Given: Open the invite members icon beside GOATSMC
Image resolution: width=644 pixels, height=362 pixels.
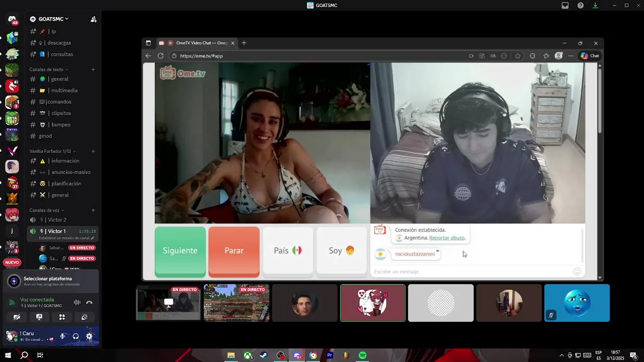Looking at the screenshot, I should (94, 19).
